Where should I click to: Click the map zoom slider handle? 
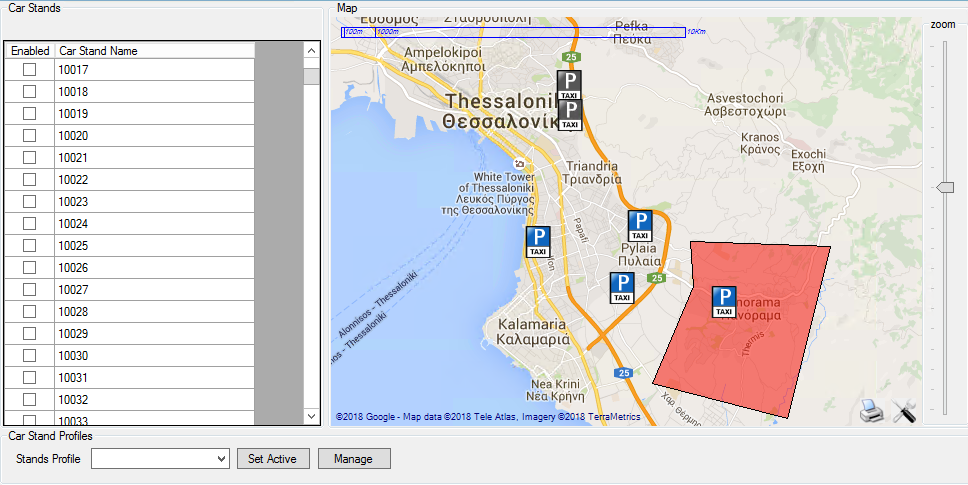coord(945,188)
